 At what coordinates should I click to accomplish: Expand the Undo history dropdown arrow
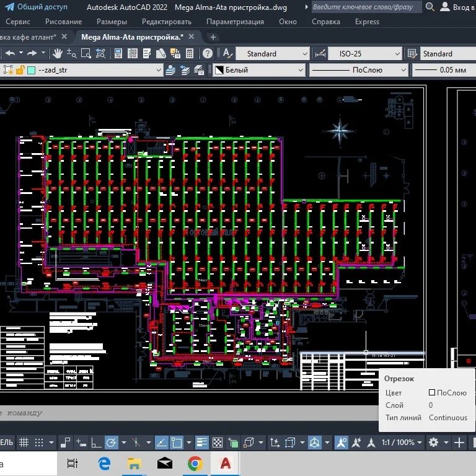pyautogui.click(x=21, y=53)
